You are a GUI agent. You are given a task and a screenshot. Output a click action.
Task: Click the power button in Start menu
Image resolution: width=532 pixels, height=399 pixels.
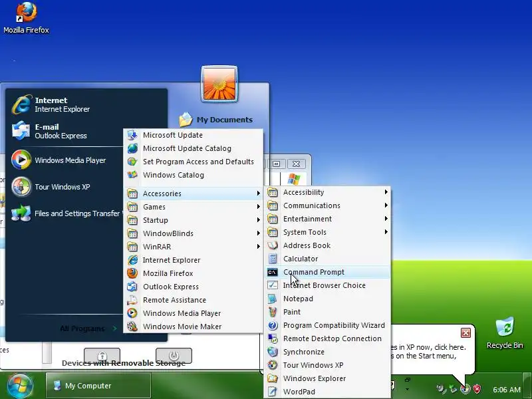pos(174,356)
